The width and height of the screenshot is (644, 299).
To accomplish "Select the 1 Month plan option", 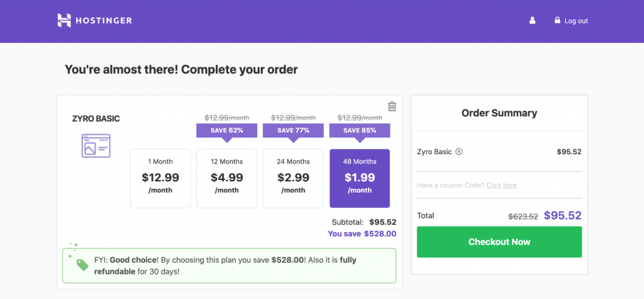I will pos(160,179).
